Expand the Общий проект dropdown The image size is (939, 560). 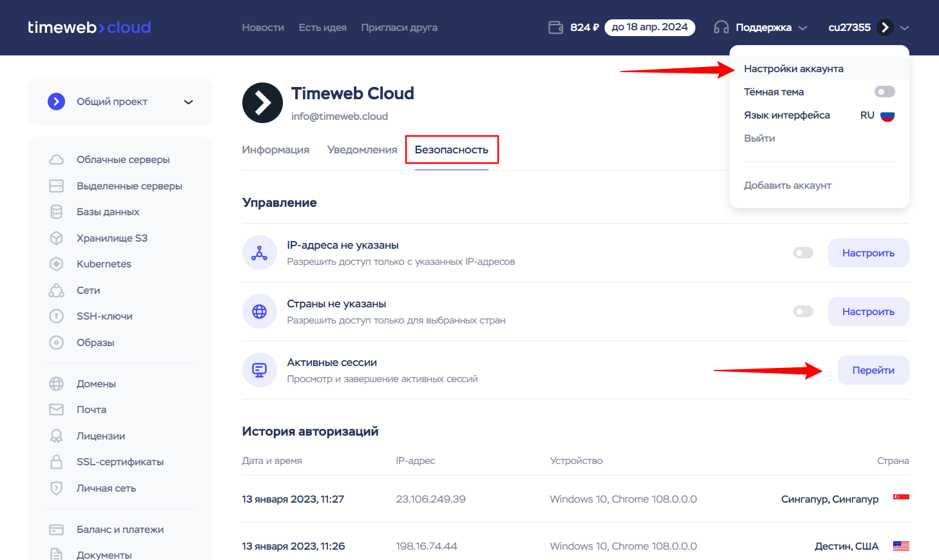pos(188,101)
